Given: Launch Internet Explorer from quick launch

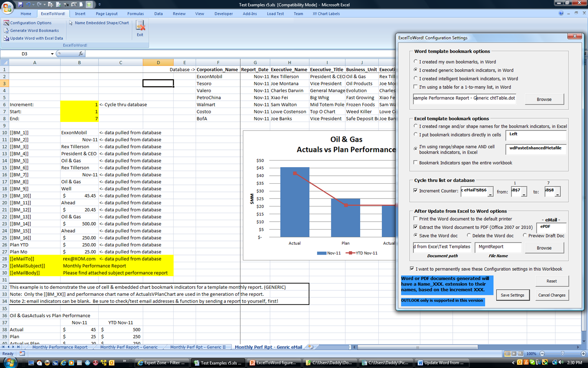Looking at the screenshot, I should [63, 363].
